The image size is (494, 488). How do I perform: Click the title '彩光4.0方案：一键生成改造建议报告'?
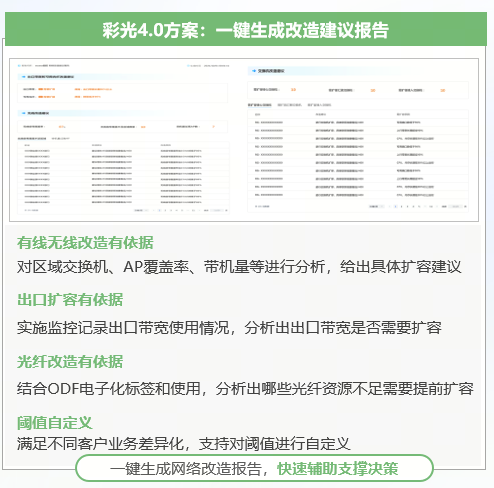point(245,30)
